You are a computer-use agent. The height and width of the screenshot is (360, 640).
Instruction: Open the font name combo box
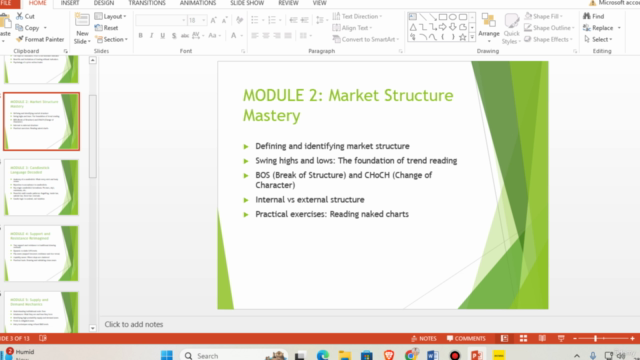(161, 20)
